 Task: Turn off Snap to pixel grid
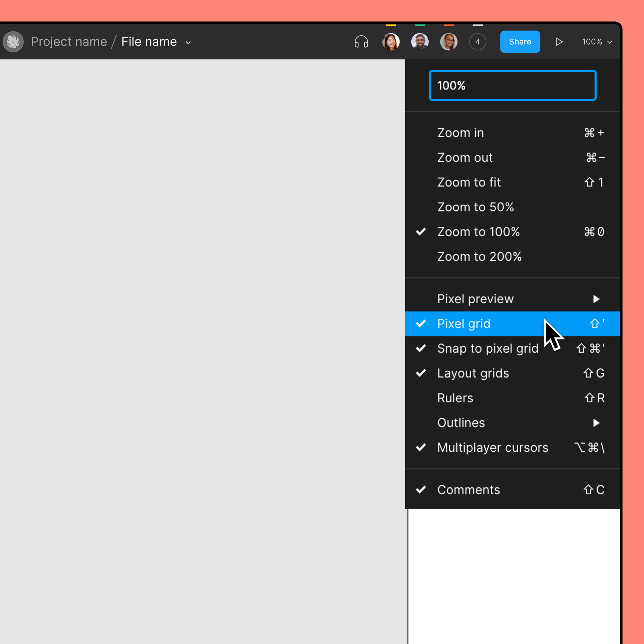(488, 348)
